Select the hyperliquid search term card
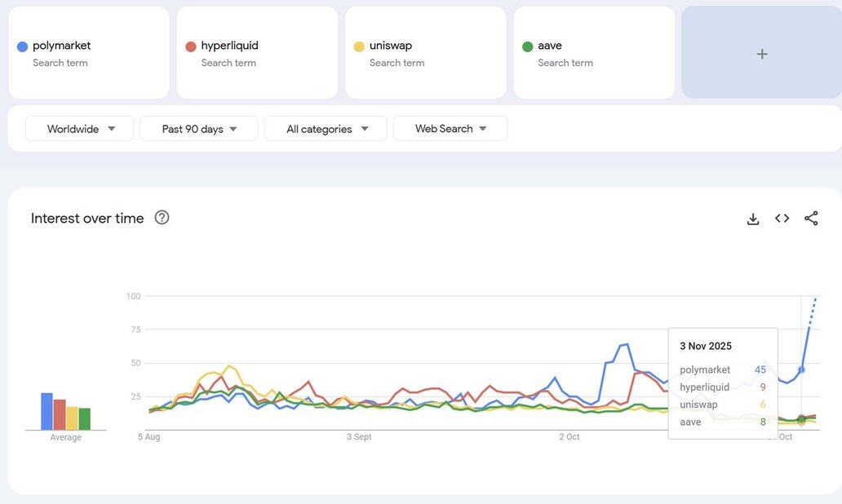Viewport: 842px width, 504px height. (x=257, y=53)
